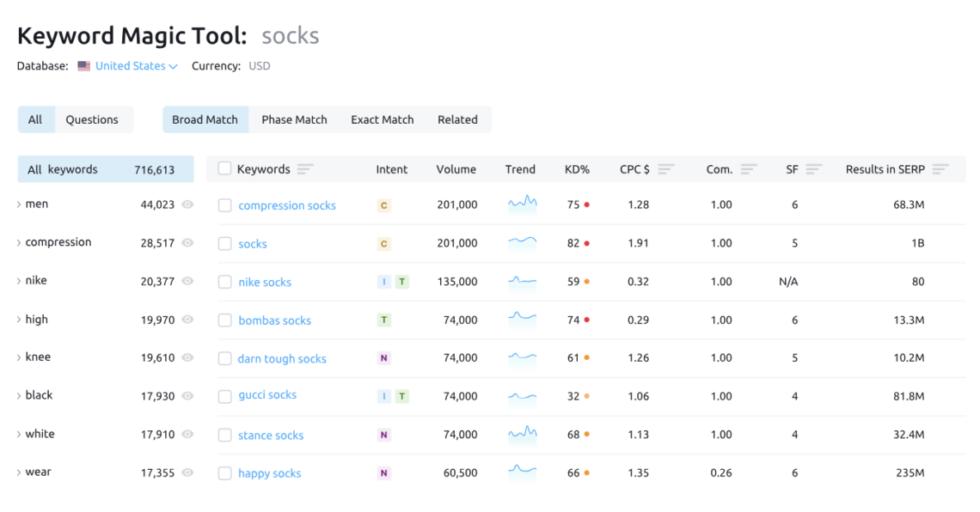Click the red KD% dot for socks
The height and width of the screenshot is (512, 980).
(586, 243)
